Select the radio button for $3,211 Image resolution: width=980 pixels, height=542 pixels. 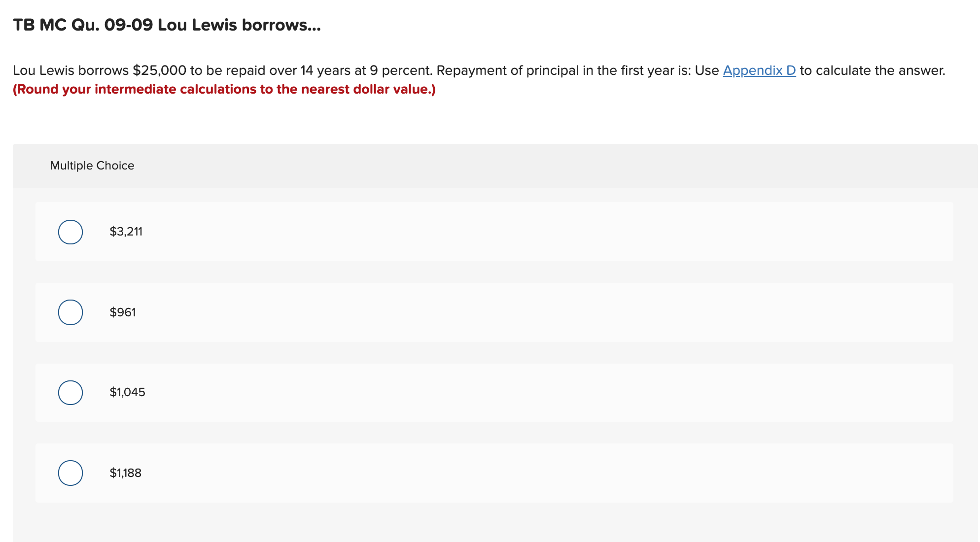(x=70, y=232)
